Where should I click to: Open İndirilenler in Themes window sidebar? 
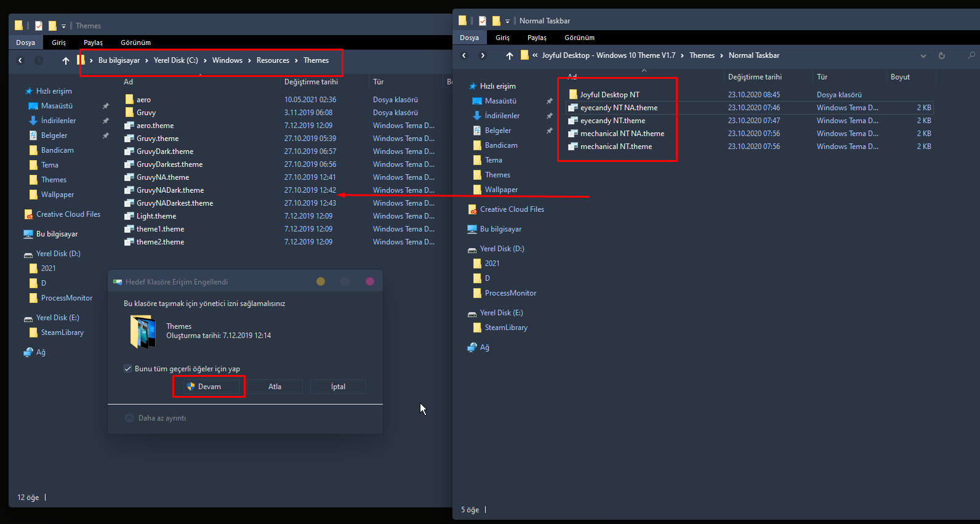click(58, 121)
